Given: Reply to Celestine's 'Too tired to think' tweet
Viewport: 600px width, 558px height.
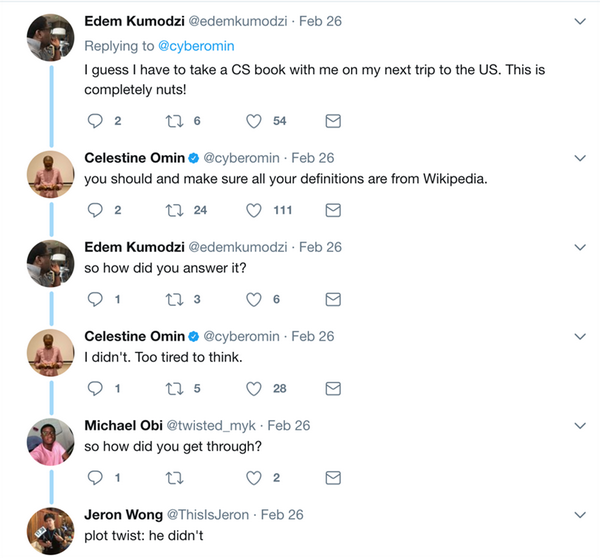Looking at the screenshot, I should [96, 388].
